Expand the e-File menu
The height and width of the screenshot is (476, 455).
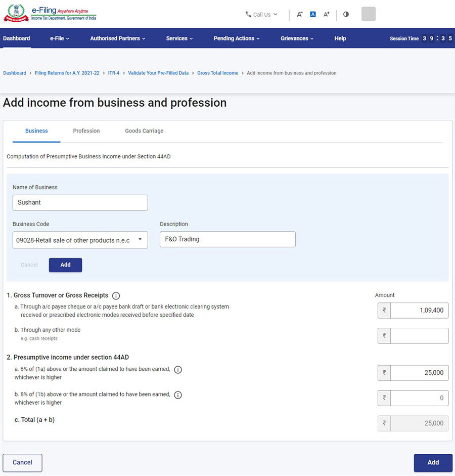coord(59,38)
